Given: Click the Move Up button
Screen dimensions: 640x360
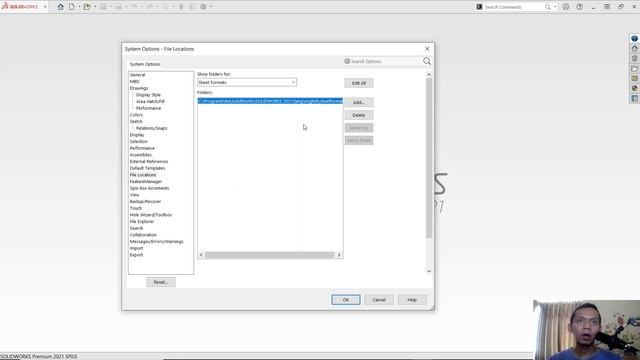Looking at the screenshot, I should (x=359, y=128).
